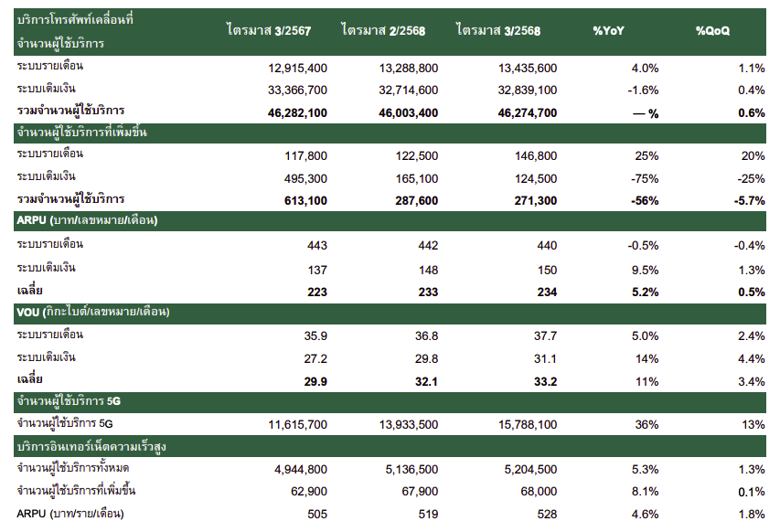This screenshot has height=532, width=780.
Task: Select the "ไตรมาส 3/2567" column header
Action: pos(269,30)
